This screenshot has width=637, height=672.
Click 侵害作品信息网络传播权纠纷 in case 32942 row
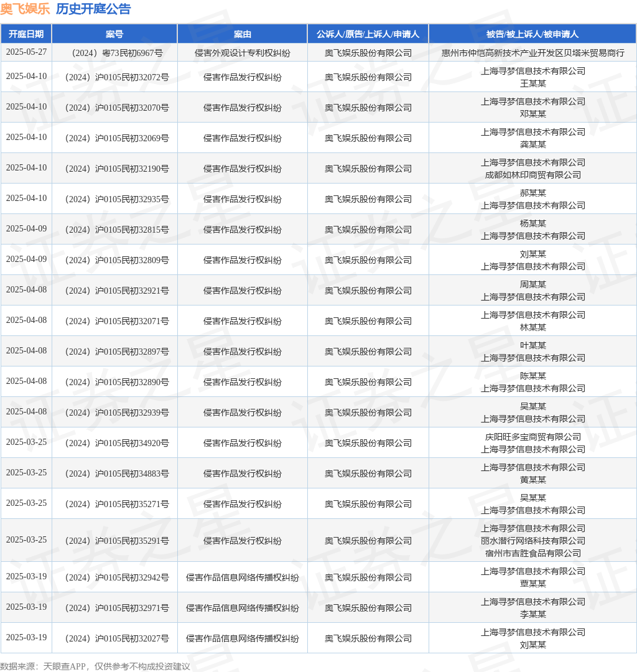click(243, 577)
